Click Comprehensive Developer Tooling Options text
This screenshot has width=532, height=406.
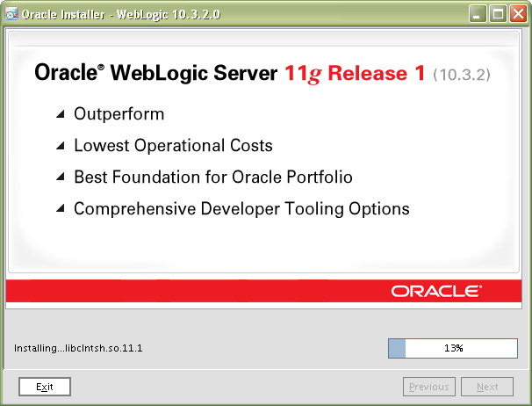pos(241,209)
